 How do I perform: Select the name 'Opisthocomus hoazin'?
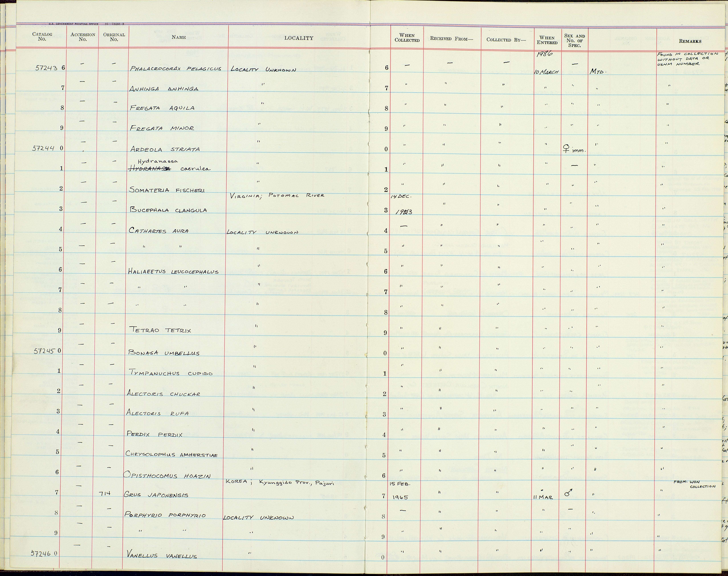coord(167,475)
